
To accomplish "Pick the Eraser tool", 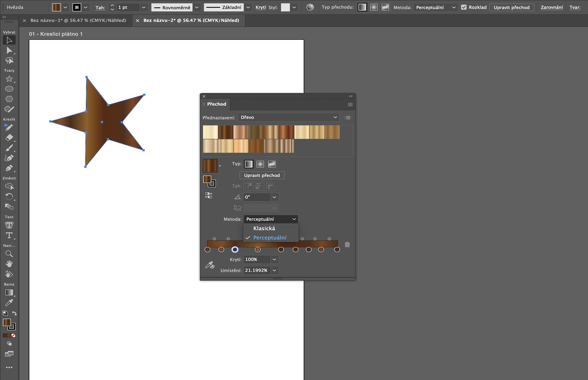I will pyautogui.click(x=9, y=138).
